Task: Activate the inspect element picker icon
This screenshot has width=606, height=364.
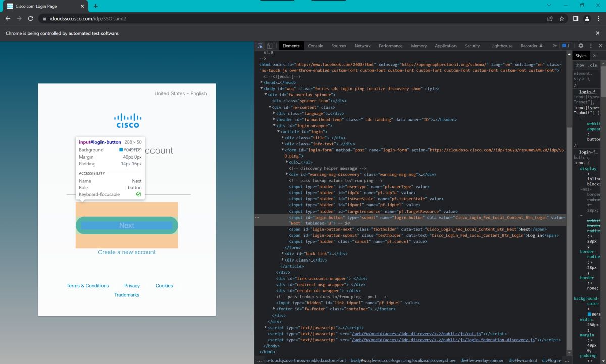Action: coord(260,46)
